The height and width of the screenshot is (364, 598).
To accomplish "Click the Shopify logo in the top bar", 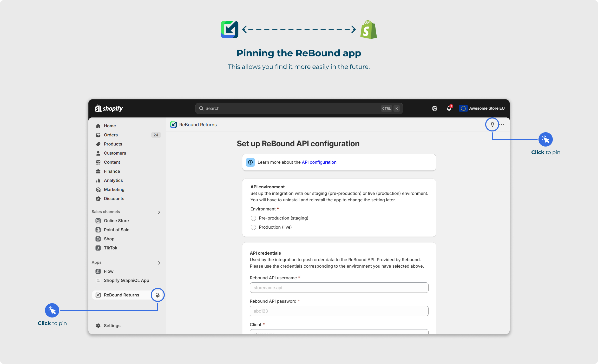I will tap(109, 108).
